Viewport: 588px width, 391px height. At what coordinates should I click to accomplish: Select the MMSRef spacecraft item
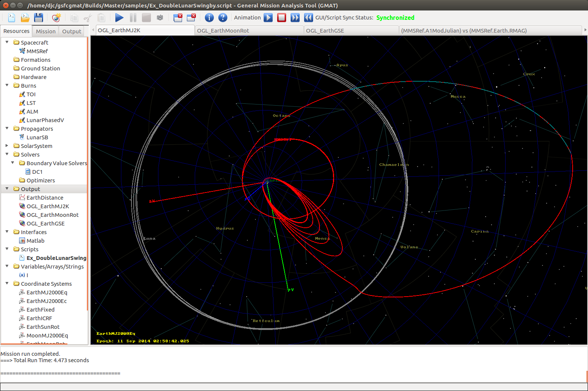pyautogui.click(x=33, y=51)
